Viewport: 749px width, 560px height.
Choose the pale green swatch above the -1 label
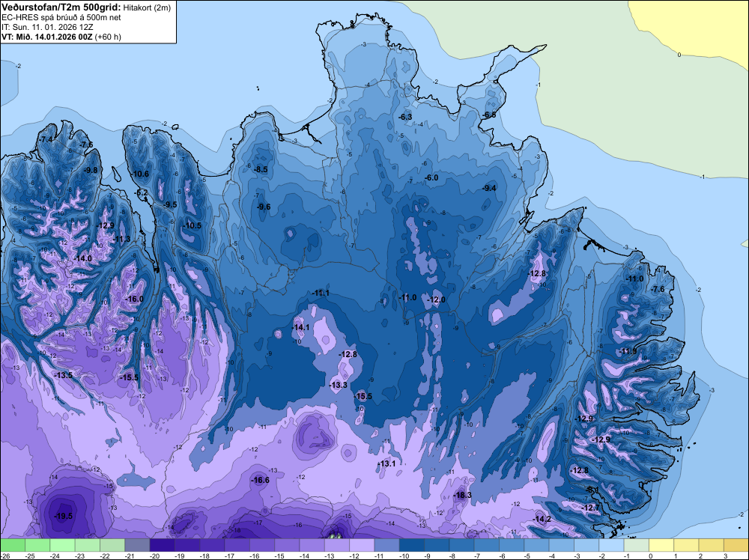[636, 545]
